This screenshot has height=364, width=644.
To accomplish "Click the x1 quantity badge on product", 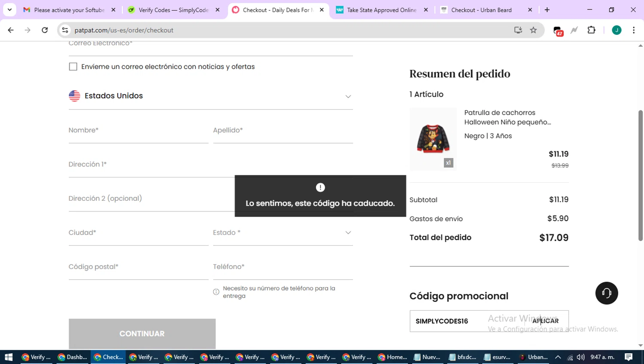I will (448, 163).
